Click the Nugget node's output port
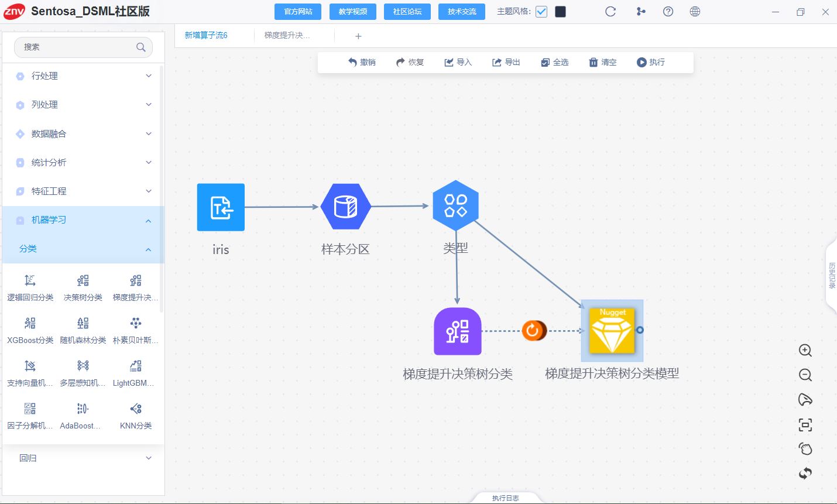 click(640, 330)
